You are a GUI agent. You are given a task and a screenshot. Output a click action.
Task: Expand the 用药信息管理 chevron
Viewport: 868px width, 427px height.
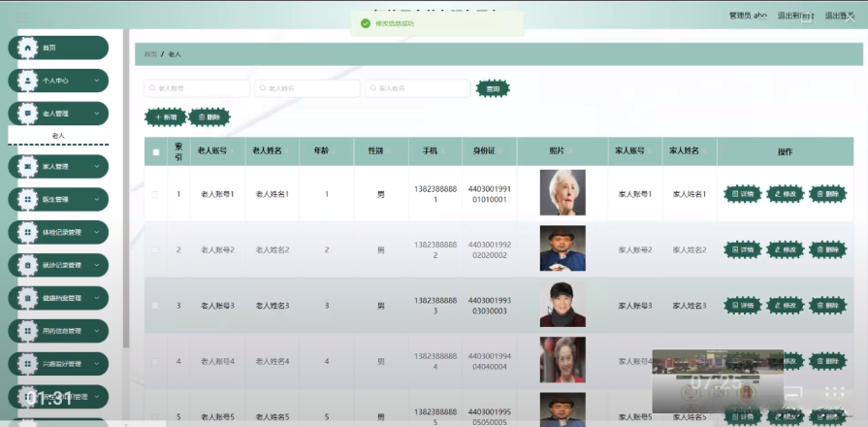click(97, 331)
